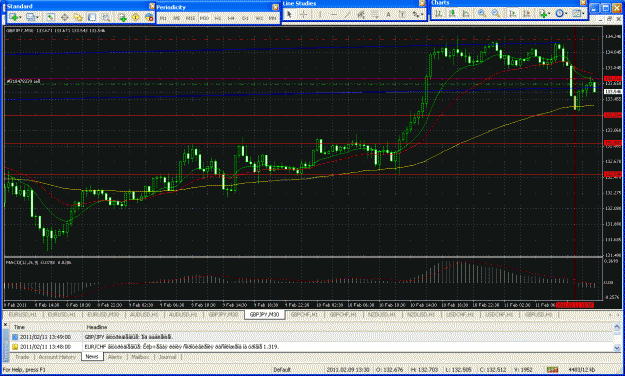Image resolution: width=625 pixels, height=376 pixels.
Task: Switch to the GBPUSD,H1 chart tab
Action: pos(539,315)
